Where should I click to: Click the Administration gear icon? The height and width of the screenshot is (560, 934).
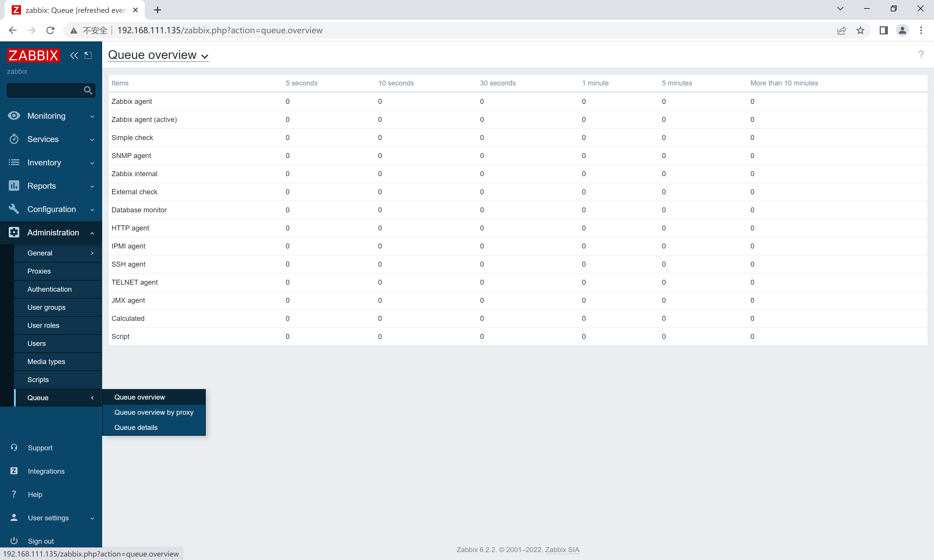14,232
